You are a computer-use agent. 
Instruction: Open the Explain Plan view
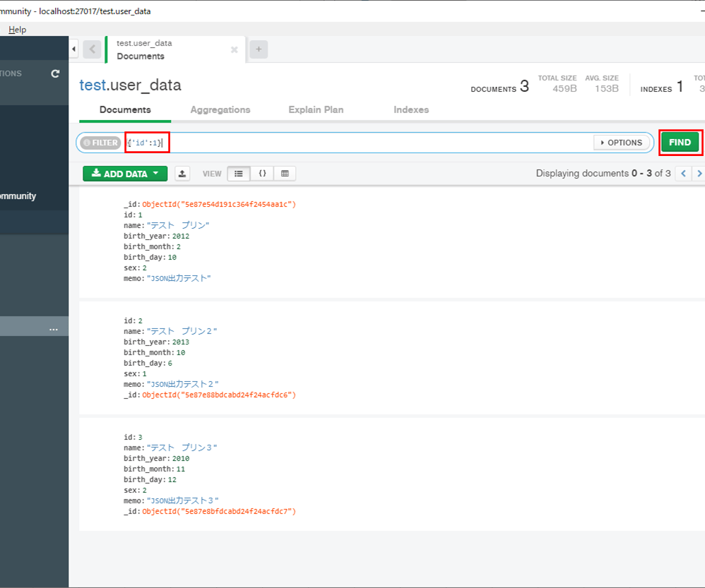click(316, 109)
